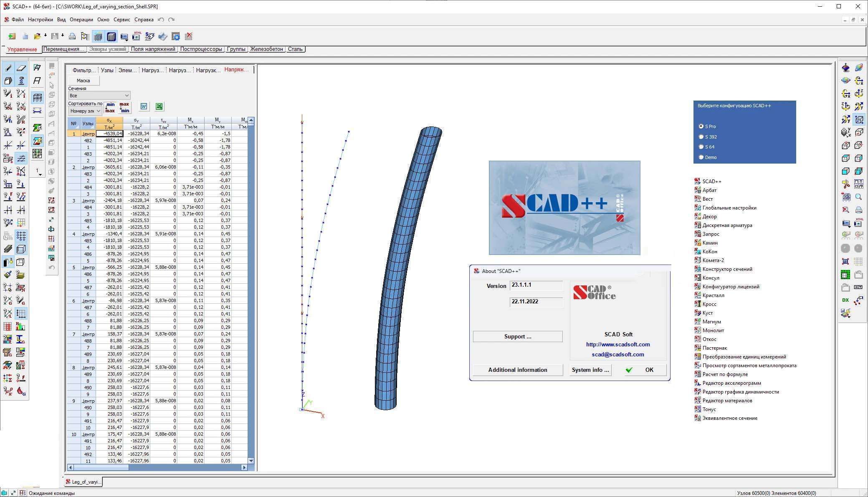Click the open project folder icon
Viewport: 868px width, 497px height.
tap(38, 36)
